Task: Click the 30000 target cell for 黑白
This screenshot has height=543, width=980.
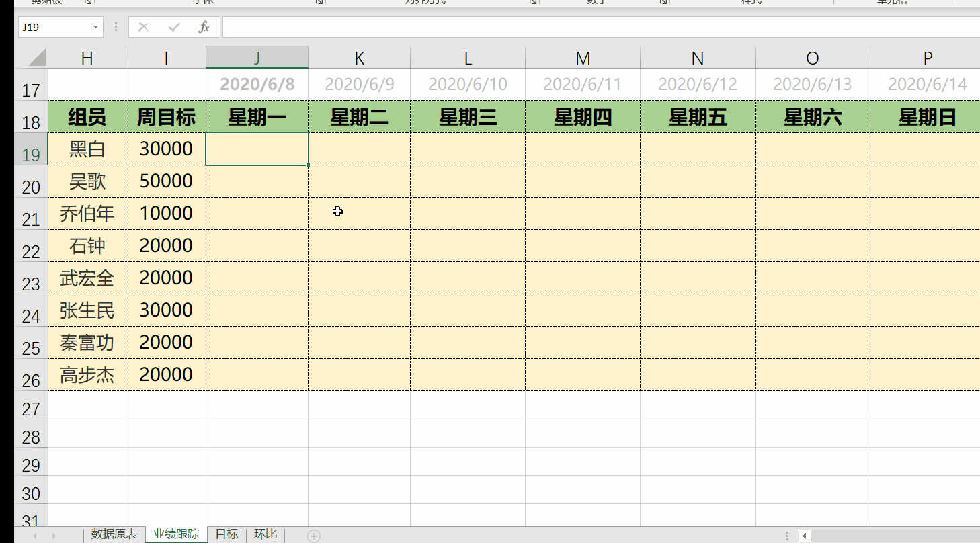Action: [x=166, y=149]
